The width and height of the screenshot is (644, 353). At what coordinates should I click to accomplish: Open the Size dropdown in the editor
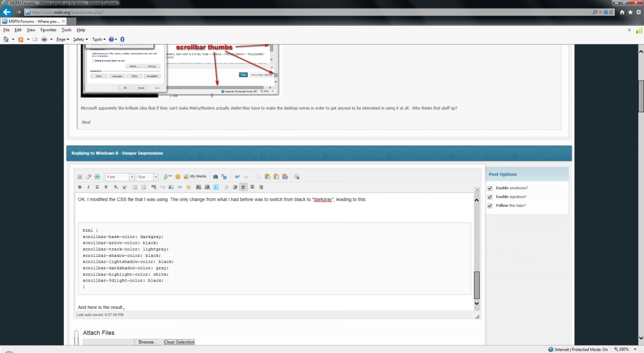[x=147, y=177]
